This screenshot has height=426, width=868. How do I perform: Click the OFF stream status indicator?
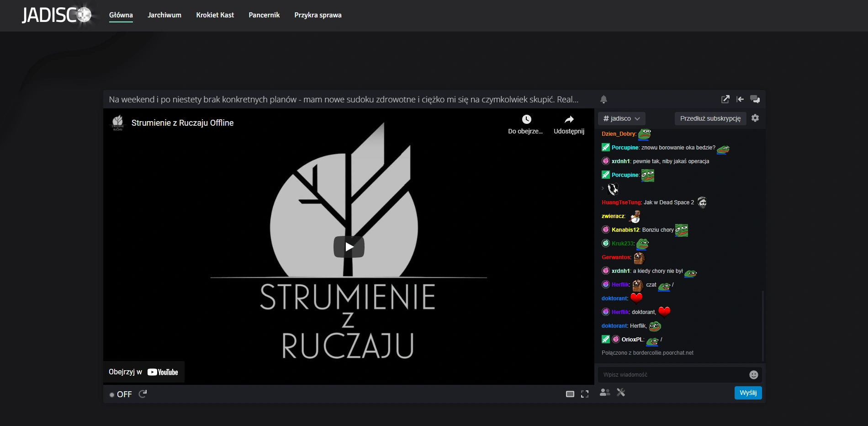tap(121, 394)
